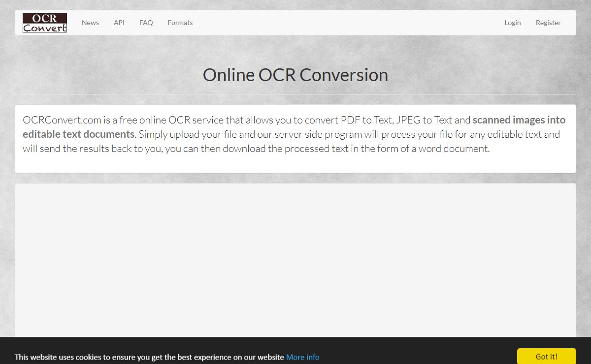Open the Formats page
This screenshot has width=591, height=364.
pyautogui.click(x=180, y=23)
